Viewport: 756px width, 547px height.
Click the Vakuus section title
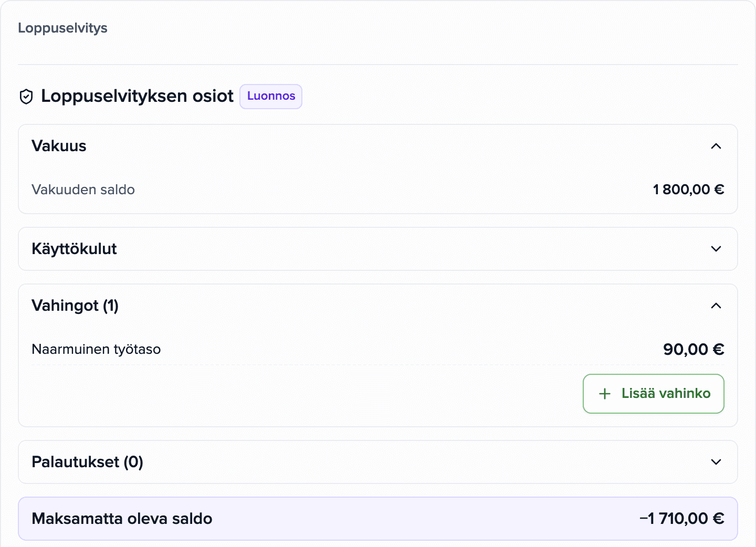[59, 146]
